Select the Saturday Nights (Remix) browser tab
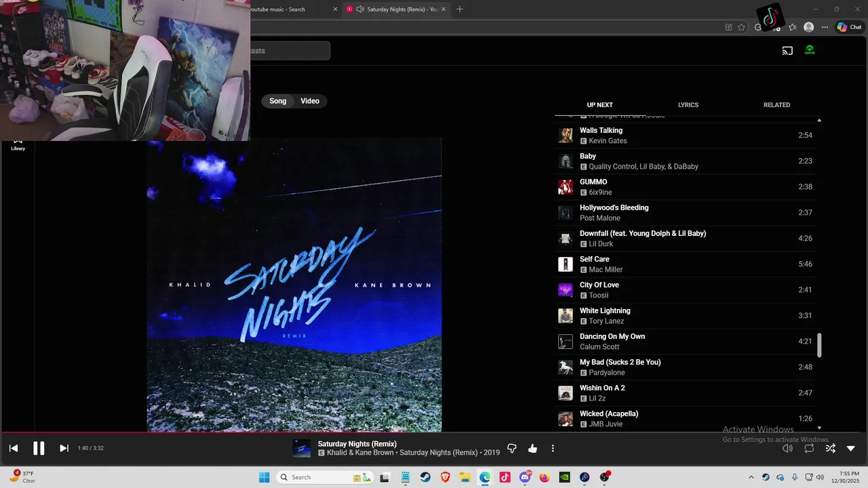 tap(397, 9)
